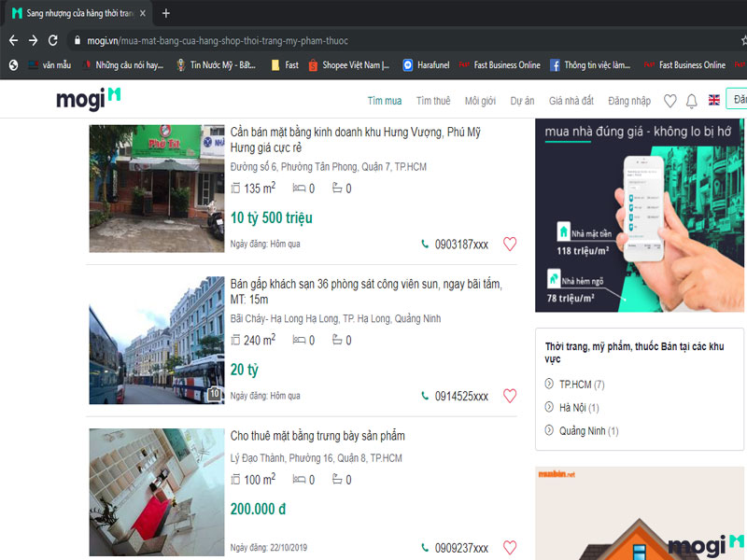Favorite the 10 tỷ 500 triệu listing

pyautogui.click(x=510, y=244)
